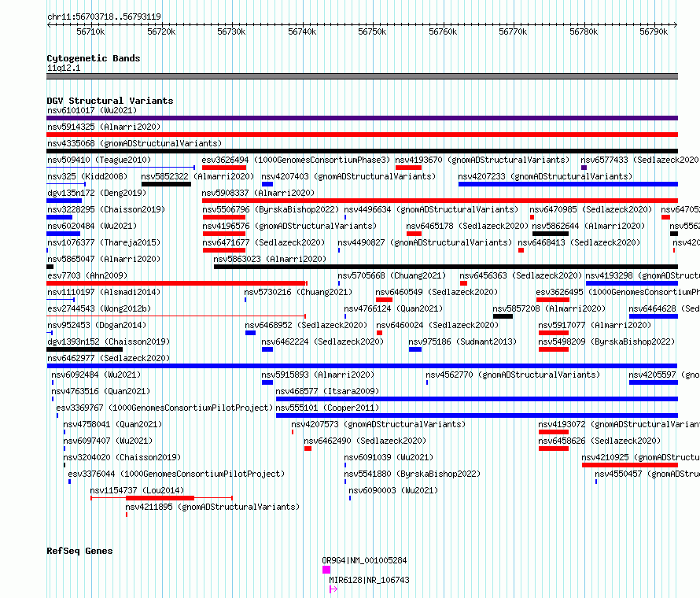700x598 pixels.
Task: Open nsv952453 (Dogan2014) label
Action: 97,325
